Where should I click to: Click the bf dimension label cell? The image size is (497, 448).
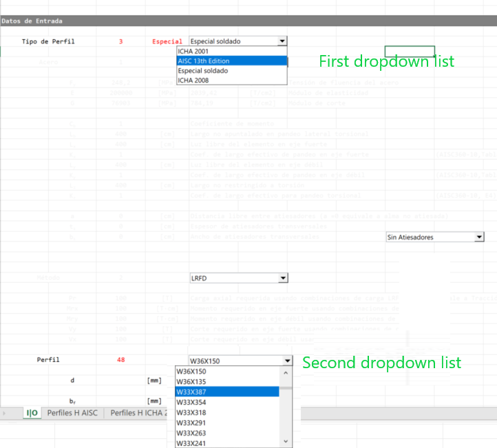tap(72, 401)
